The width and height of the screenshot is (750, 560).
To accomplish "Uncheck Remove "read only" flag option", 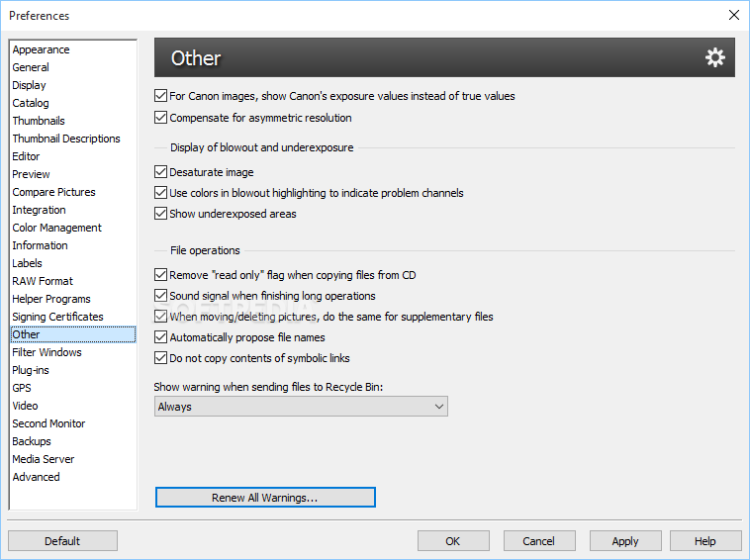I will point(160,274).
